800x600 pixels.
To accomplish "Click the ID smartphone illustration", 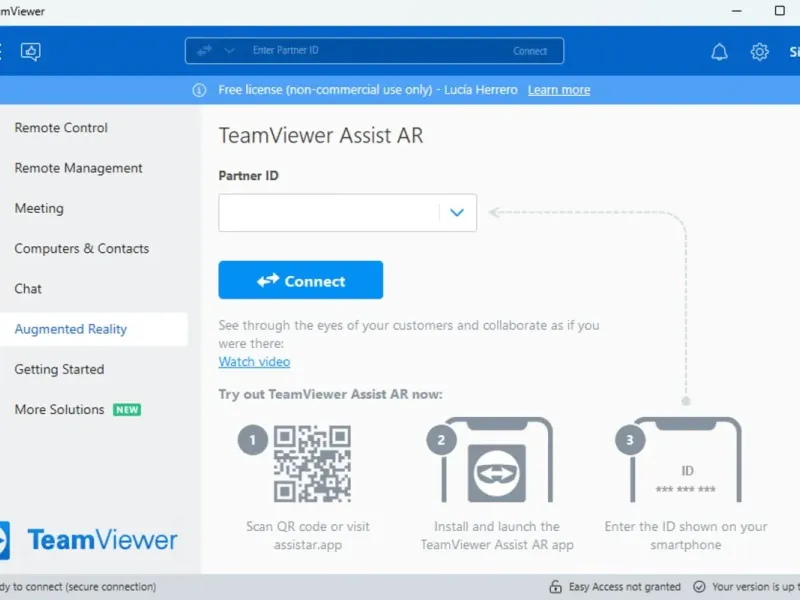I will [686, 460].
